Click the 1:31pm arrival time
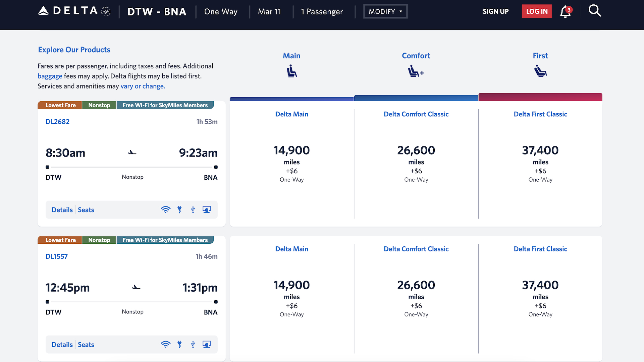This screenshot has width=644, height=362. (x=200, y=288)
